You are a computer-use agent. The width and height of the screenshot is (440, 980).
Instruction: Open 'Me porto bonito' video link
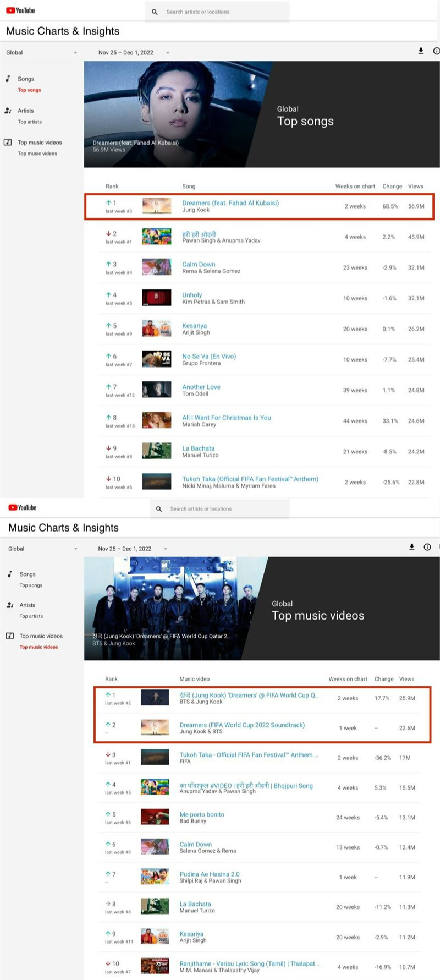pos(202,815)
